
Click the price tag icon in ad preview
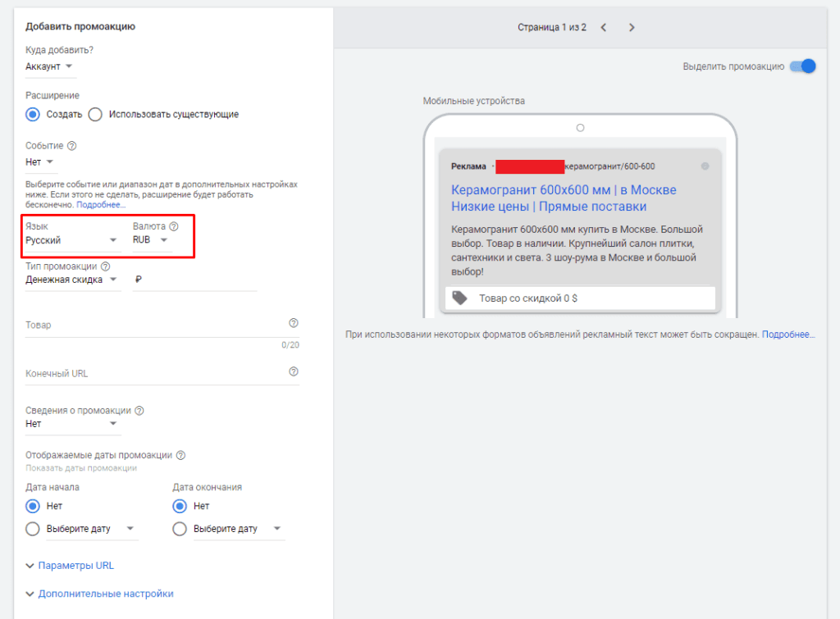pyautogui.click(x=459, y=298)
